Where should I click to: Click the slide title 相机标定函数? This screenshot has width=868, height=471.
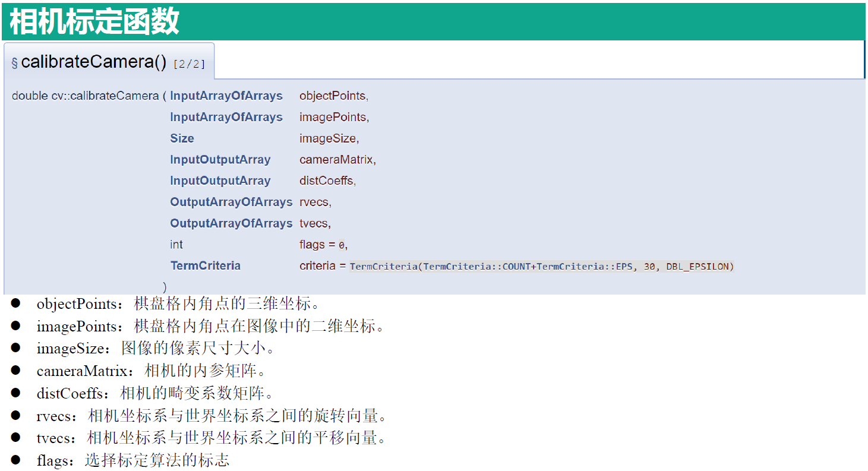click(x=94, y=21)
